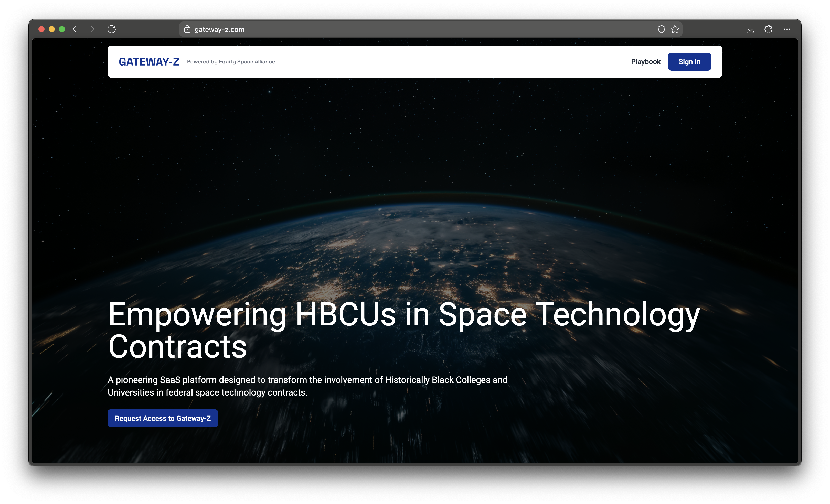The height and width of the screenshot is (504, 830).
Task: Minimize the window with the yellow button
Action: pyautogui.click(x=51, y=29)
